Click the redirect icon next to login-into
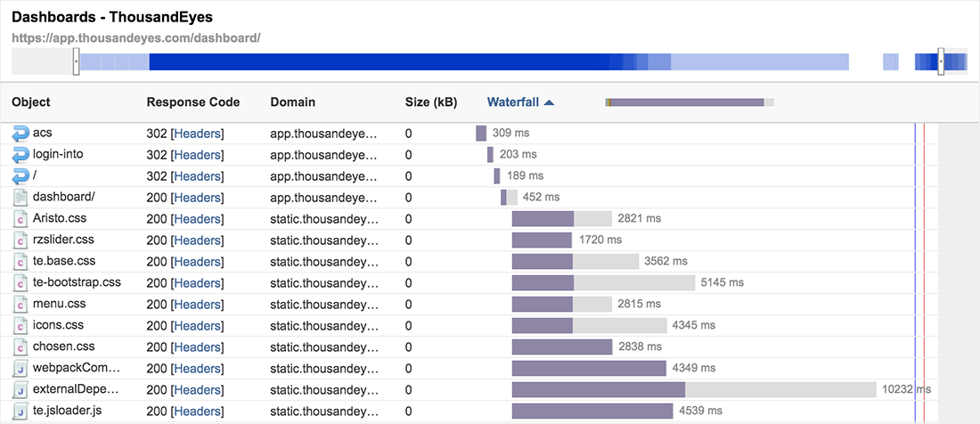The image size is (980, 424). tap(20, 155)
